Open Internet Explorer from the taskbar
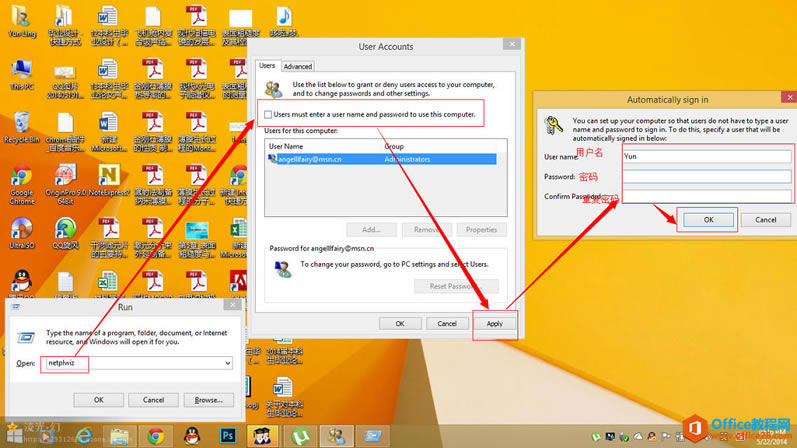The height and width of the screenshot is (448, 797). [x=84, y=436]
